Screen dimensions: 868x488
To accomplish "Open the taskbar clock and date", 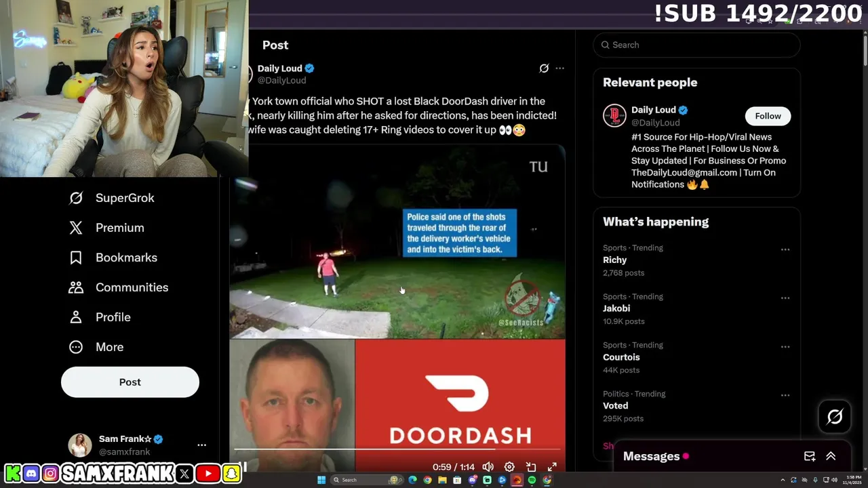I will (x=852, y=480).
